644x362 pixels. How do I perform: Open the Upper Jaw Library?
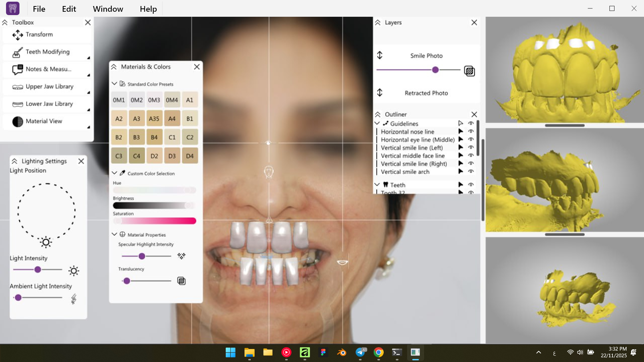pyautogui.click(x=49, y=86)
